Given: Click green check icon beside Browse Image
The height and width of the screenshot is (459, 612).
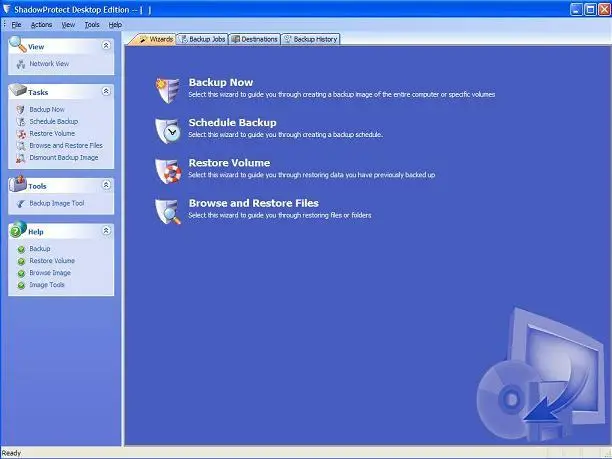Looking at the screenshot, I should pyautogui.click(x=21, y=273).
